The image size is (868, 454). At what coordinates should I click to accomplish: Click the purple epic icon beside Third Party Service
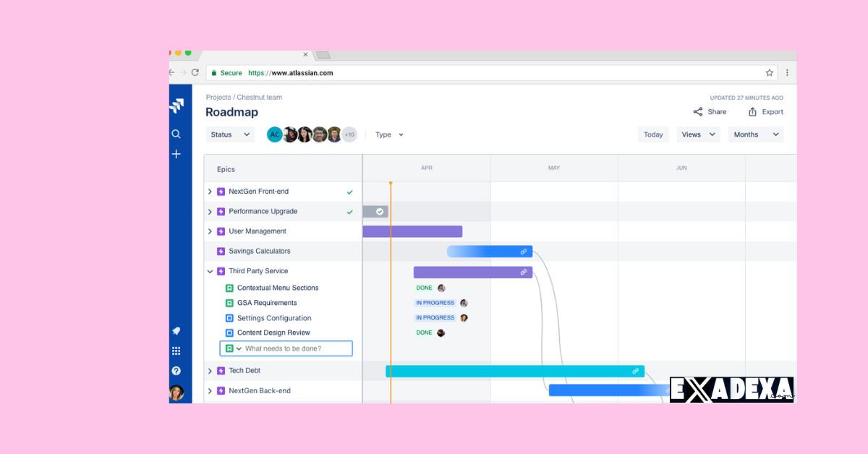click(221, 270)
